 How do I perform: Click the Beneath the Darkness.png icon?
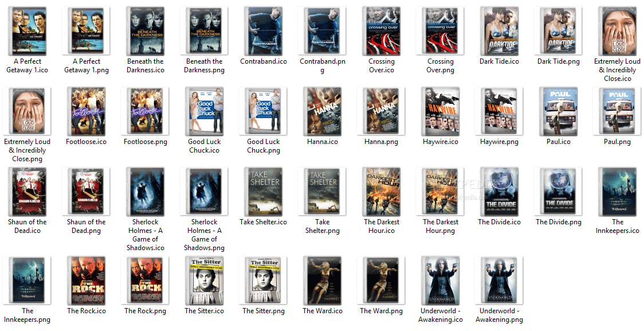204,31
